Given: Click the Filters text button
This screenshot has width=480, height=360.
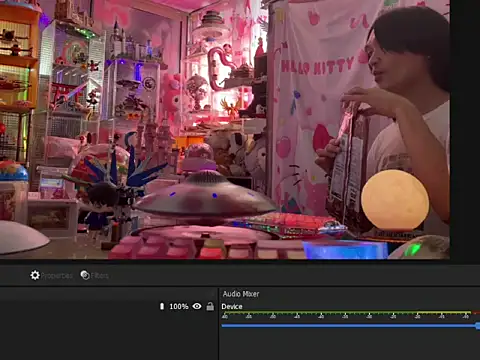Looking at the screenshot, I should [x=100, y=276].
